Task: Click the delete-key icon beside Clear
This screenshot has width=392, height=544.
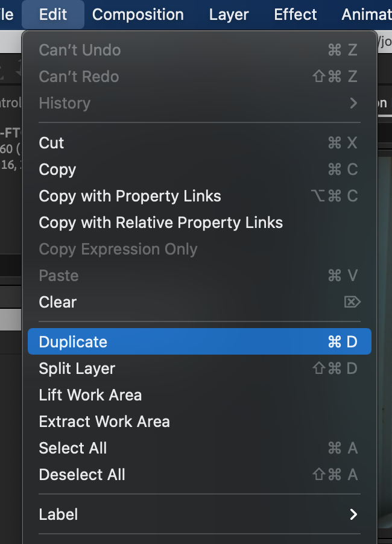Action: 352,302
